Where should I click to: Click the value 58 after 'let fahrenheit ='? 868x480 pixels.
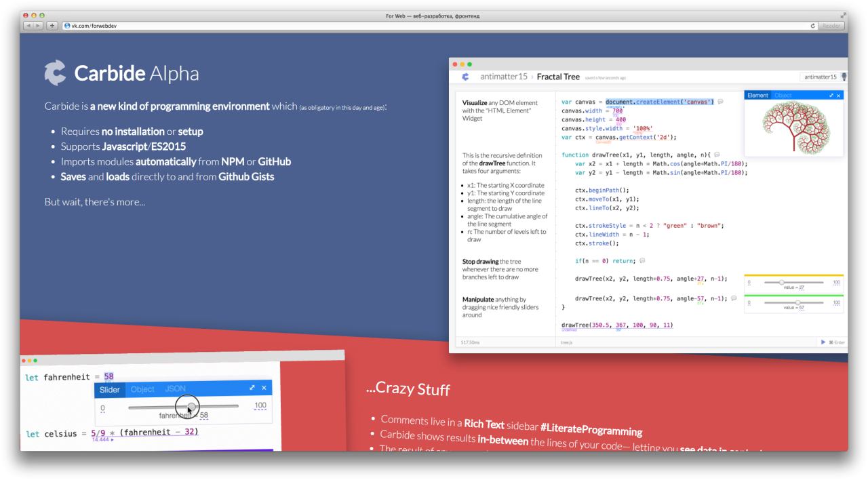point(108,376)
